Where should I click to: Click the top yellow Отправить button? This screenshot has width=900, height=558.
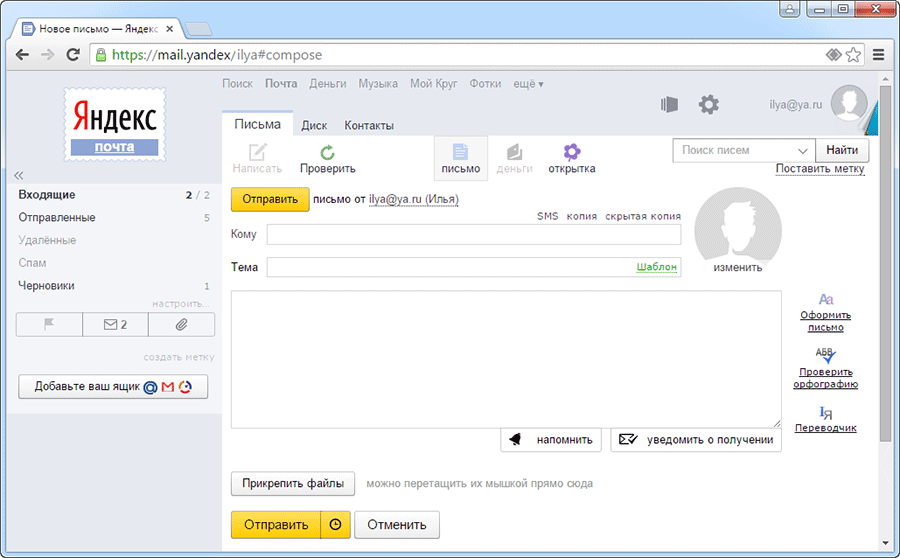point(270,199)
